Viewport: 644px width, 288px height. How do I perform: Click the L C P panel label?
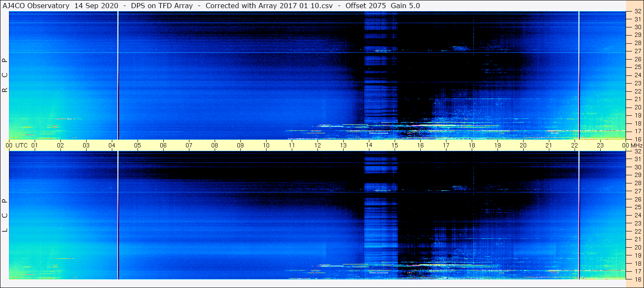(x=5, y=215)
